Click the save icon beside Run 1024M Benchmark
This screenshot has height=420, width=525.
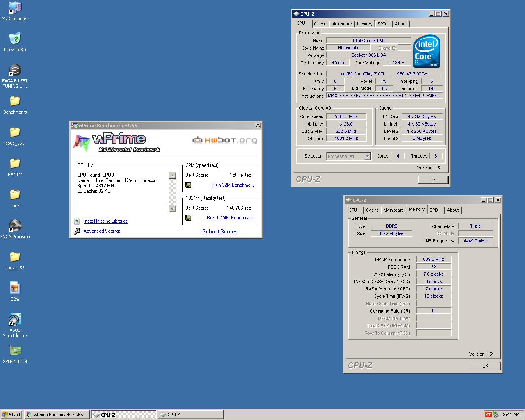tap(188, 218)
